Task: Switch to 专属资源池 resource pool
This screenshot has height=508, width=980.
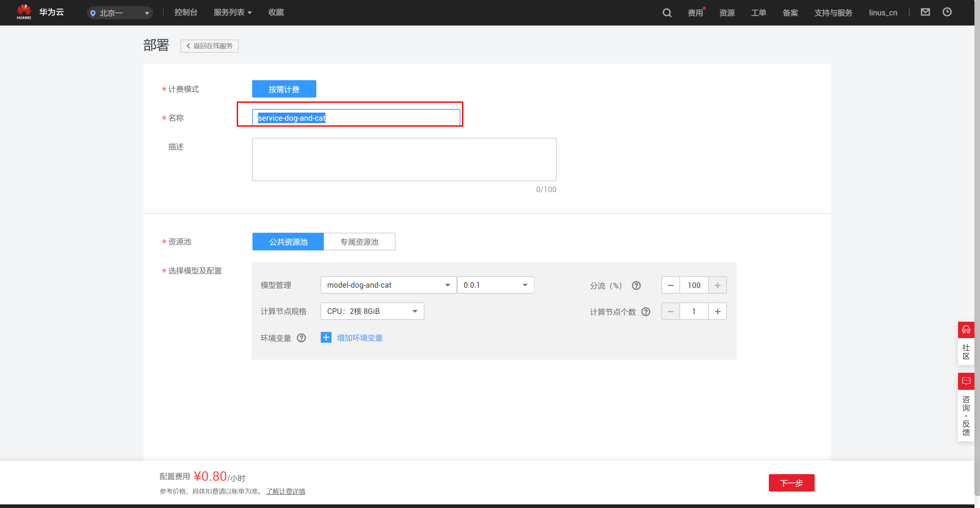Action: (359, 242)
